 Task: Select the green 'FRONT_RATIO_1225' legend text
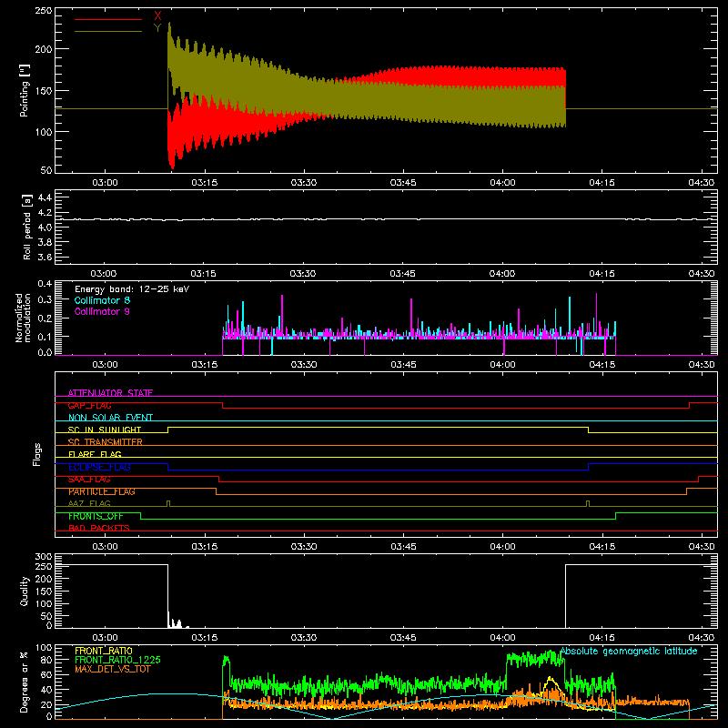118,660
